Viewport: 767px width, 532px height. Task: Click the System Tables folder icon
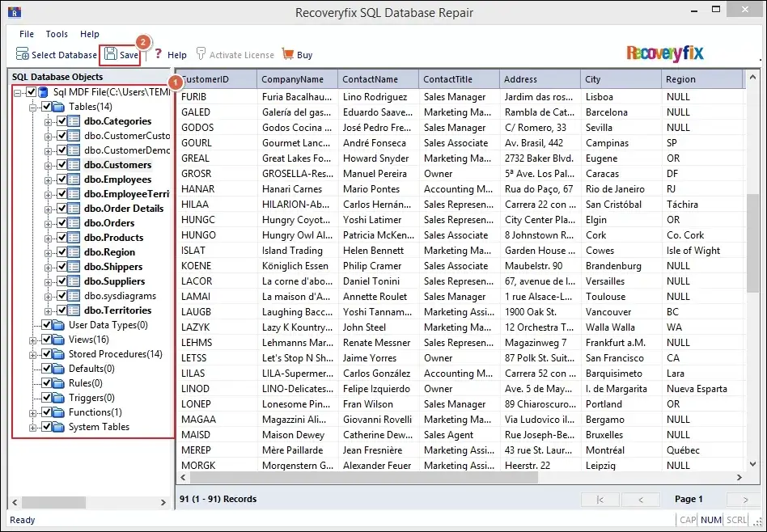pos(59,427)
